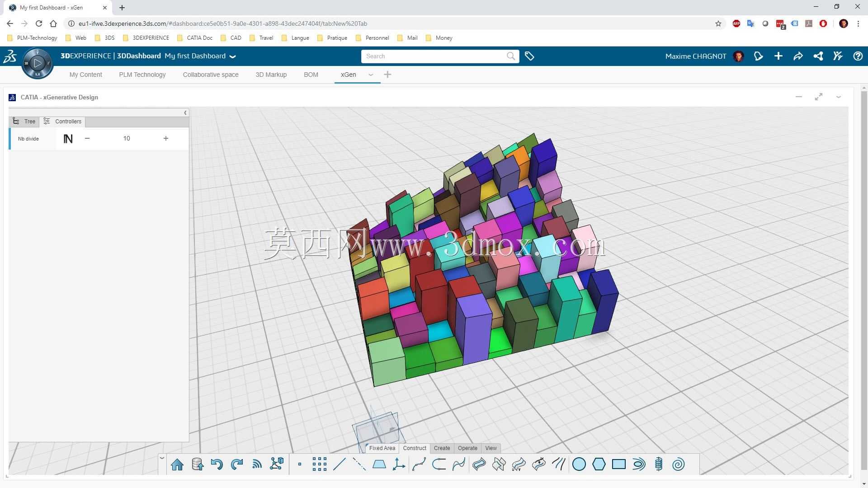Reload the browser page
The height and width of the screenshot is (488, 868).
[39, 23]
